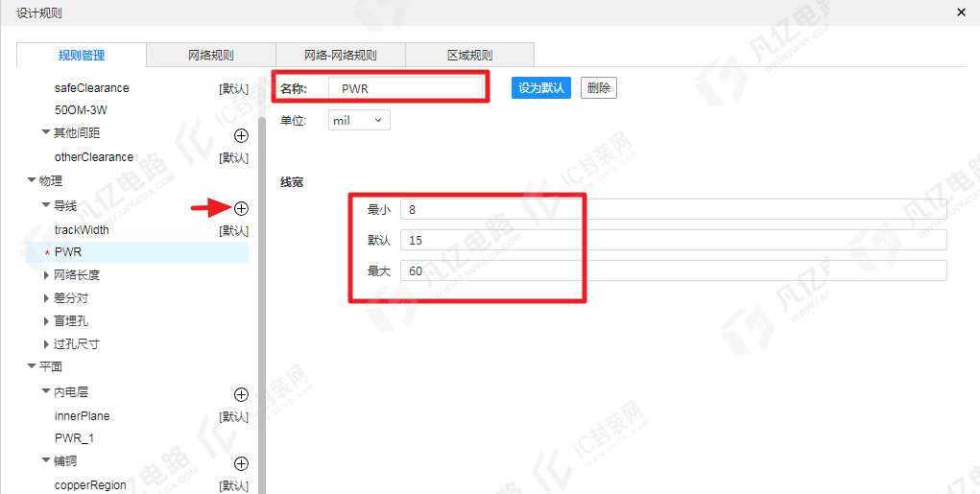
Task: Collapse the 内电层 node
Action: (x=46, y=391)
